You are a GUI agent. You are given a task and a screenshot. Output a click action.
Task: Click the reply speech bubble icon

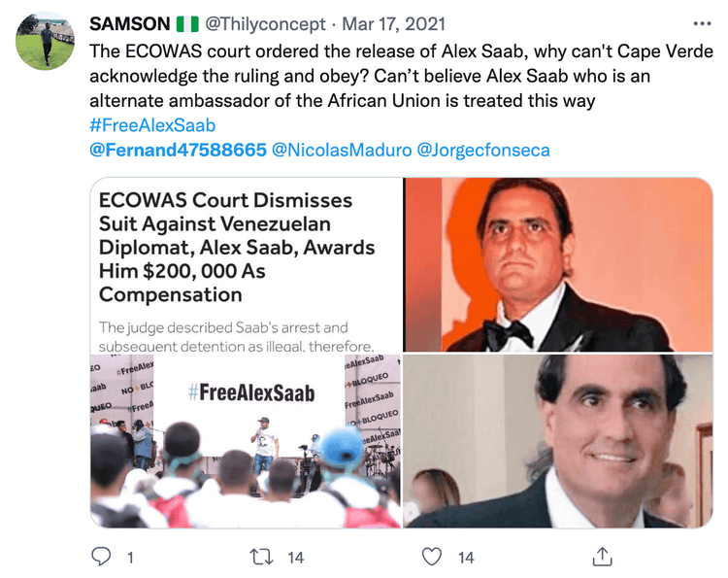click(x=101, y=557)
